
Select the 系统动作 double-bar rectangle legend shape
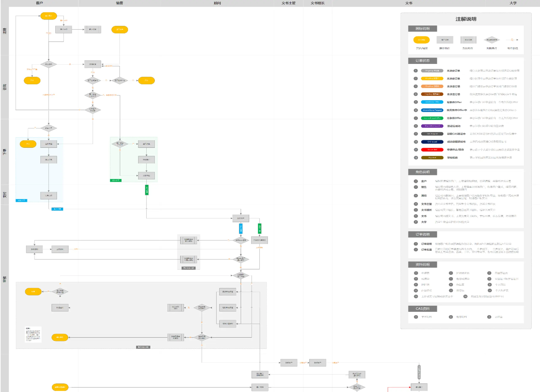point(468,40)
